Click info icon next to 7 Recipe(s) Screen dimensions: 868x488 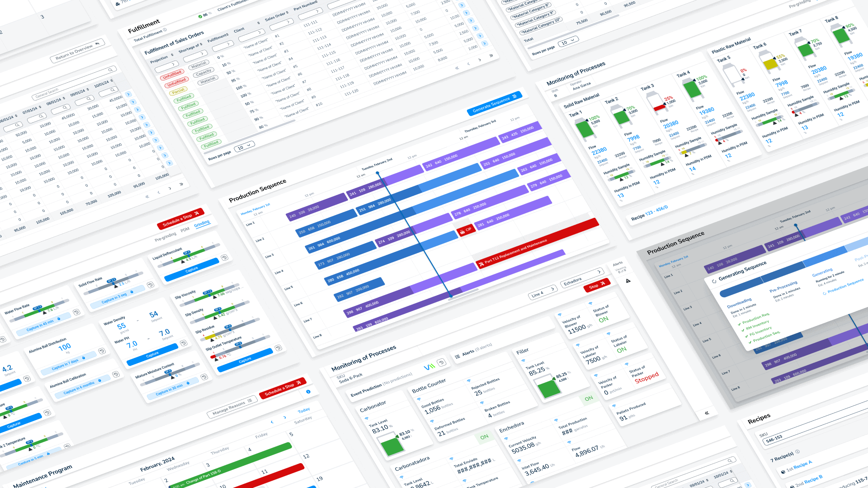click(797, 451)
